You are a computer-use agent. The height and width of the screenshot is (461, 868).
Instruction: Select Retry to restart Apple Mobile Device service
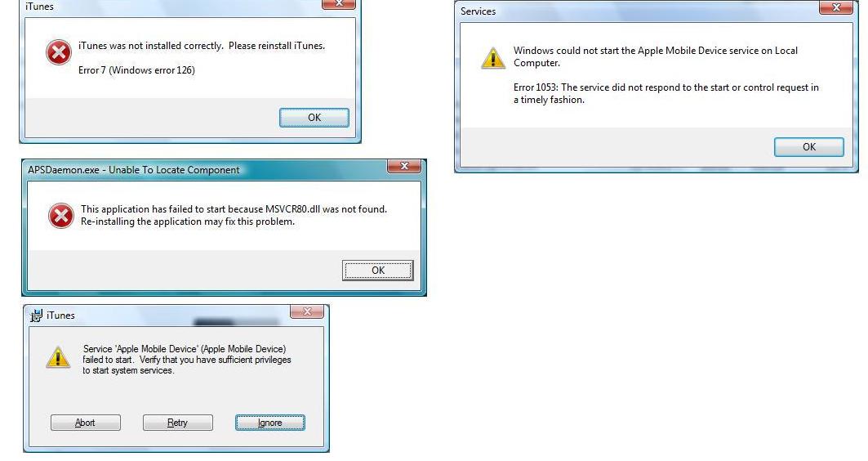coord(178,423)
